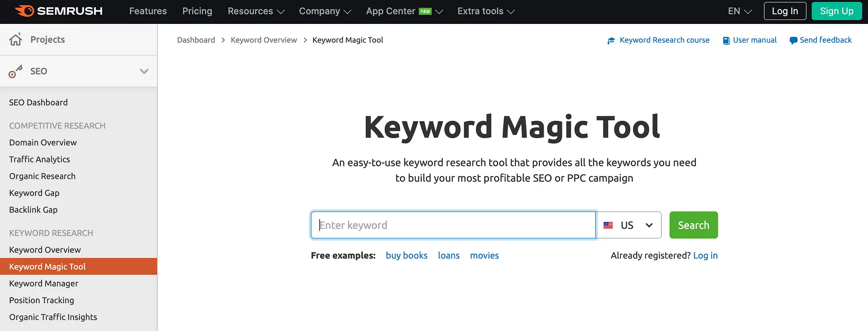Click the 'Log in' link under search

[705, 255]
